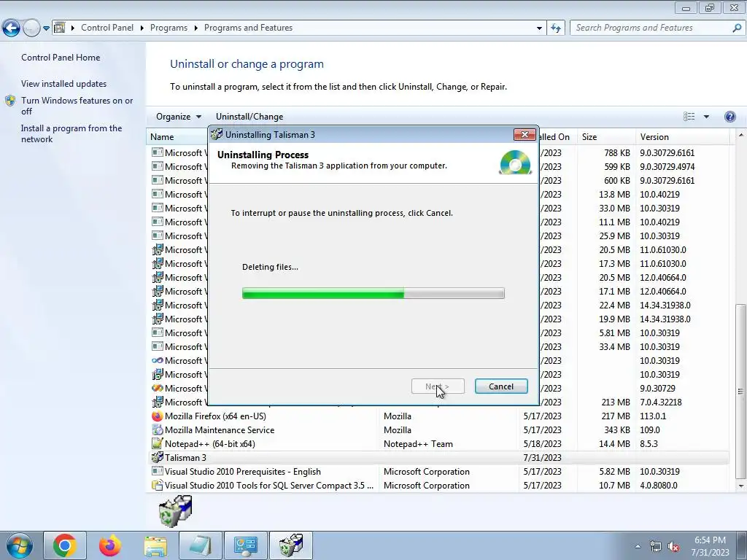Click the taskbar clock showing 6:54 PM

[710, 546]
